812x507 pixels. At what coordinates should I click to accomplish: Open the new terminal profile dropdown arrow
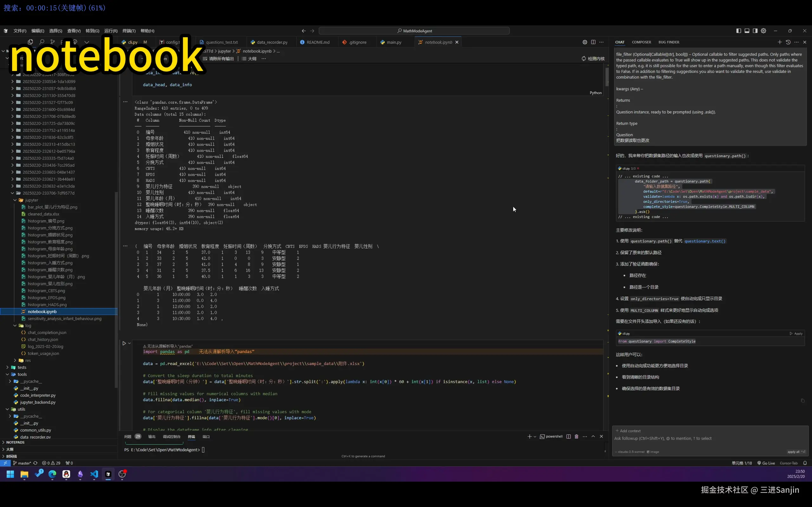click(x=535, y=437)
